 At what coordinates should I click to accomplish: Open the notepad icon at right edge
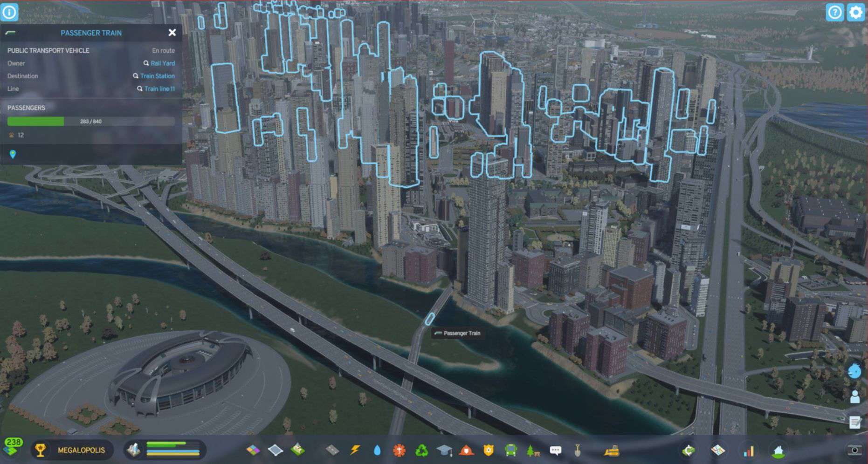click(x=854, y=422)
